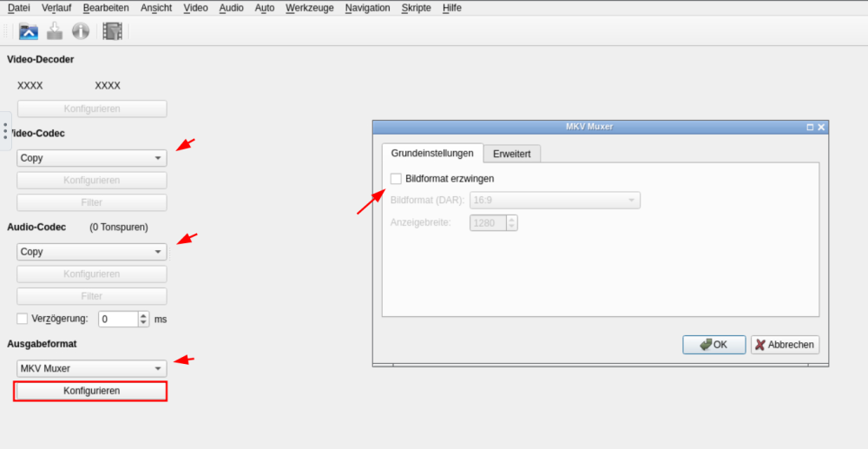Click the Video-Decoder heading
The image size is (868, 449).
[41, 59]
